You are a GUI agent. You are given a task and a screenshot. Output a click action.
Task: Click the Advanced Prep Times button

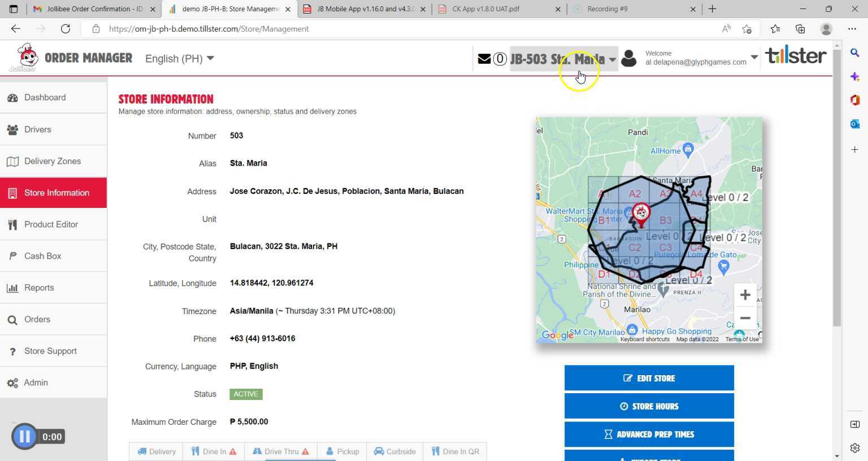649,434
